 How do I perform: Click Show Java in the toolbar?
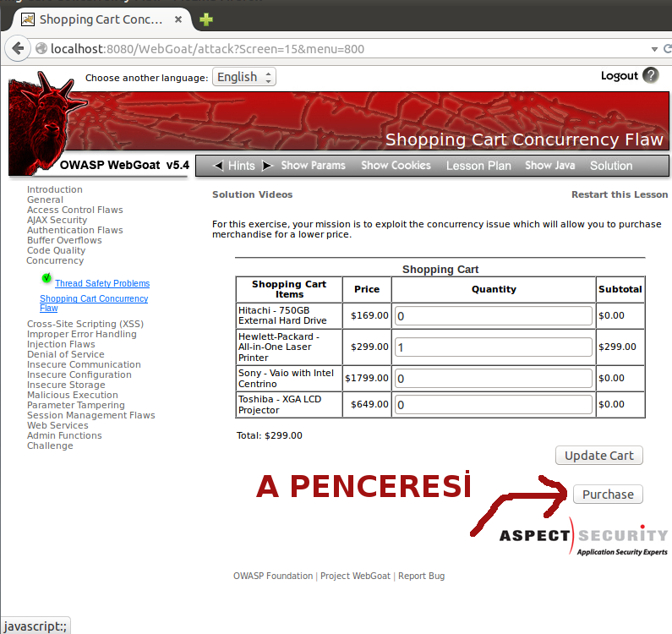point(550,166)
